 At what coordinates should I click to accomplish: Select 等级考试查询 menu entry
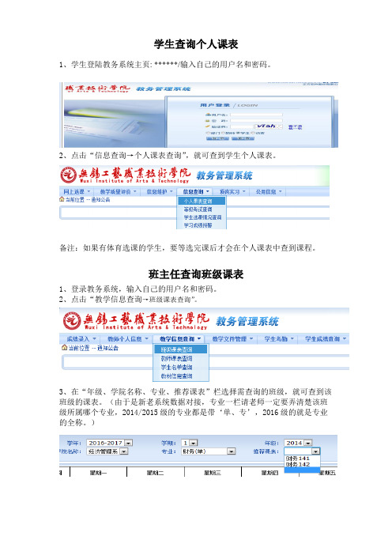[x=198, y=210]
